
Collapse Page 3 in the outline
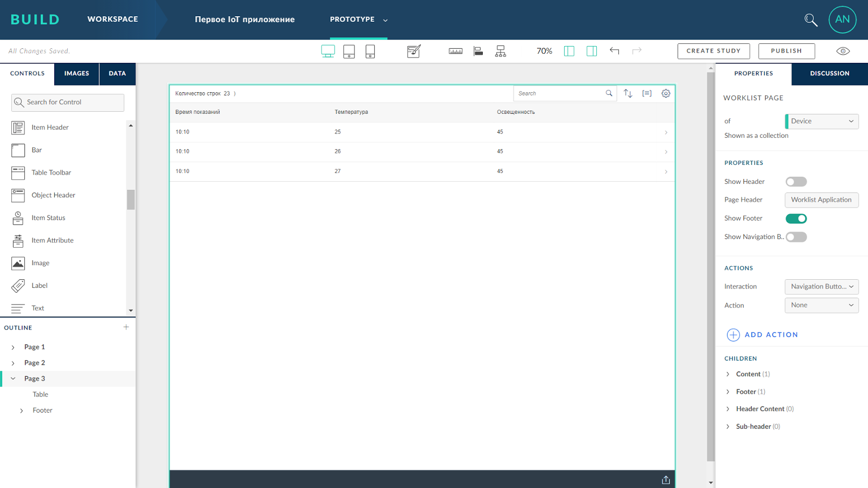click(13, 378)
